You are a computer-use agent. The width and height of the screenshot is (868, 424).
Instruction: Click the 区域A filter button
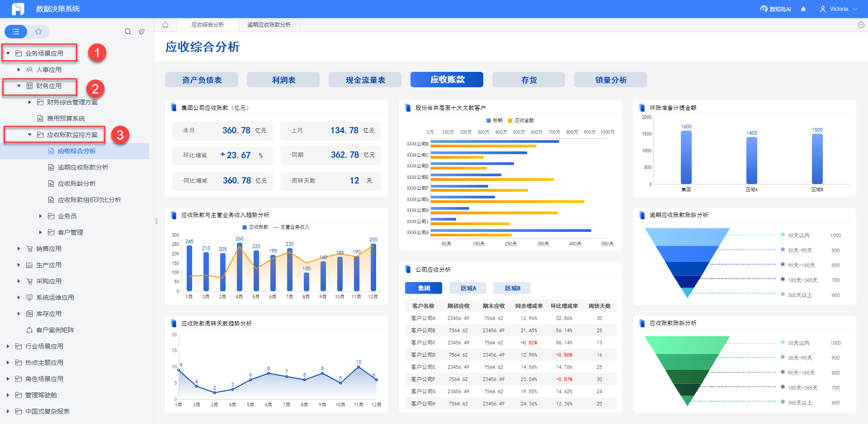click(468, 288)
